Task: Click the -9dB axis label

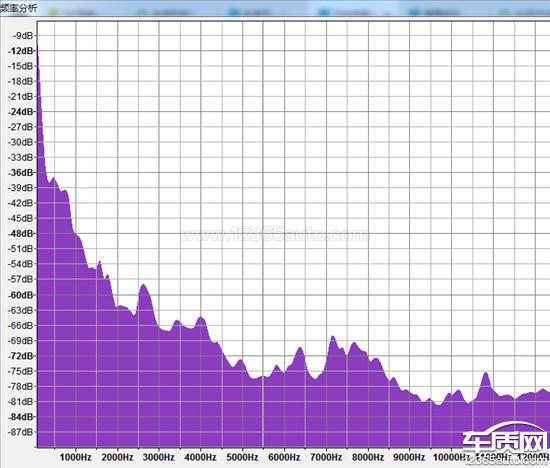Action: click(x=23, y=36)
